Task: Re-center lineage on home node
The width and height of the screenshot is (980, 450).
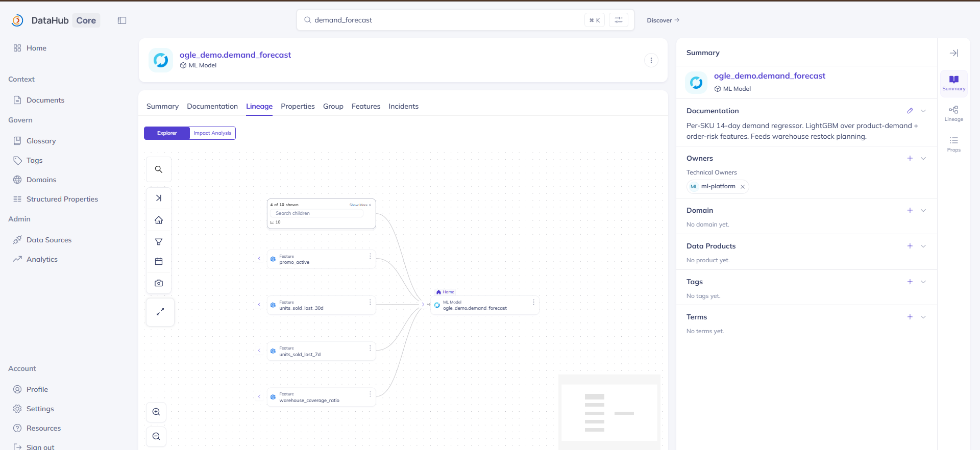Action: pyautogui.click(x=159, y=220)
